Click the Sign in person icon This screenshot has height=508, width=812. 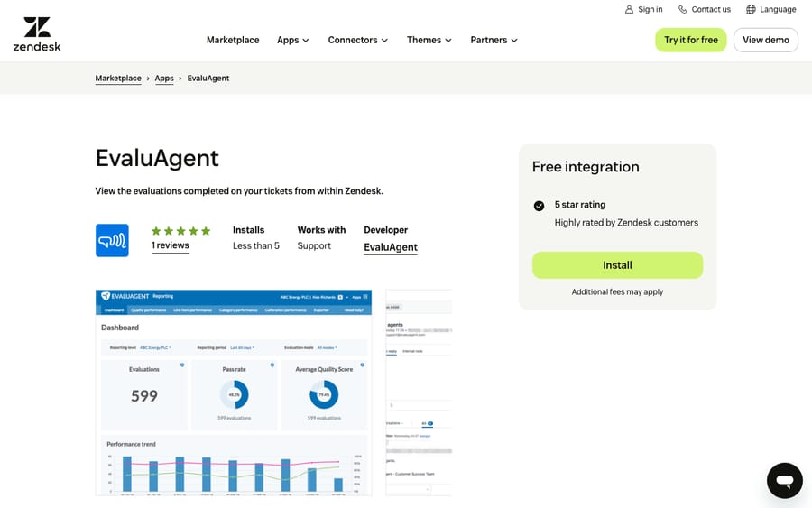629,9
